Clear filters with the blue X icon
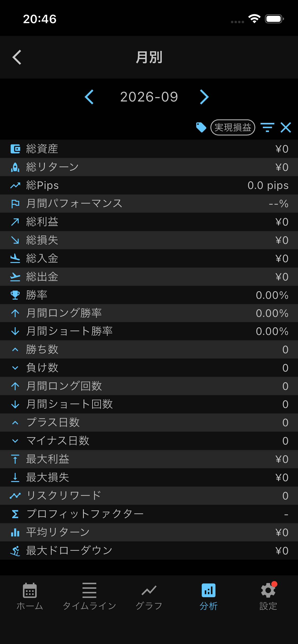This screenshot has height=644, width=298. pyautogui.click(x=286, y=127)
